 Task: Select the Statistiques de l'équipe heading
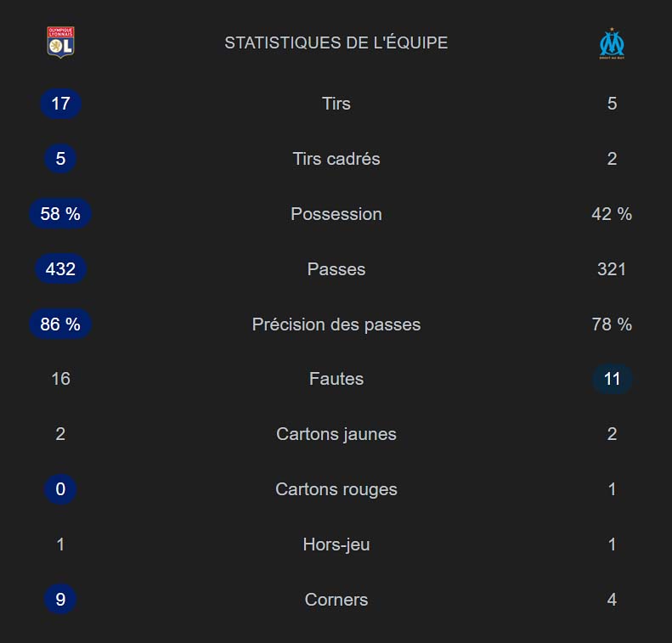coord(336,42)
